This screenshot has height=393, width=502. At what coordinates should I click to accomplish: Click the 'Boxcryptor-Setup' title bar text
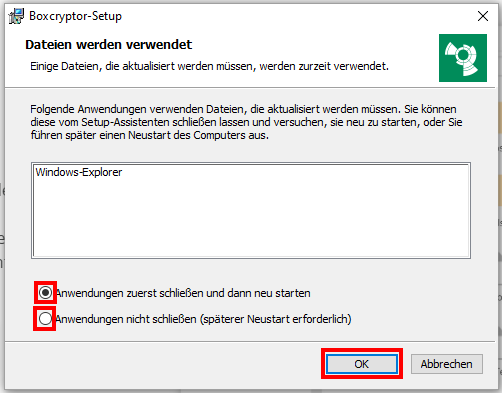(76, 16)
